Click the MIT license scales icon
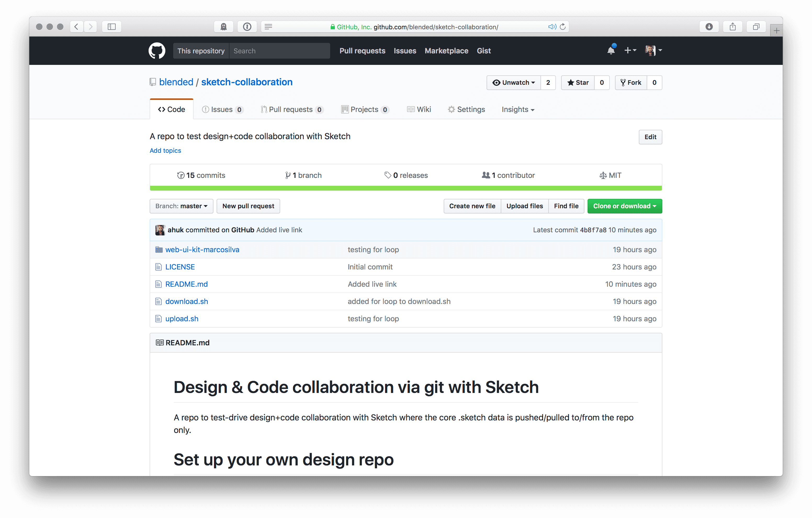 click(x=603, y=175)
